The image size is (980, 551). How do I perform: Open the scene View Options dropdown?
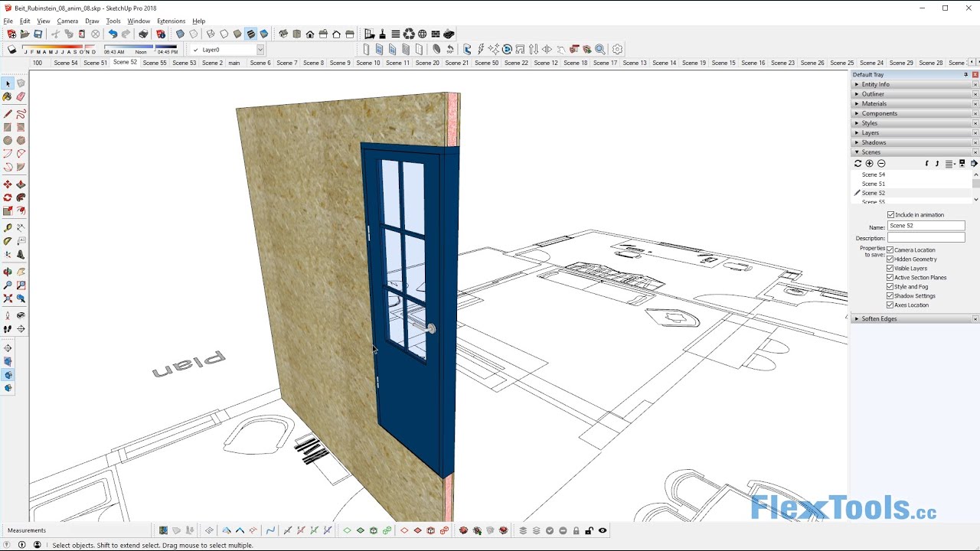(x=951, y=163)
